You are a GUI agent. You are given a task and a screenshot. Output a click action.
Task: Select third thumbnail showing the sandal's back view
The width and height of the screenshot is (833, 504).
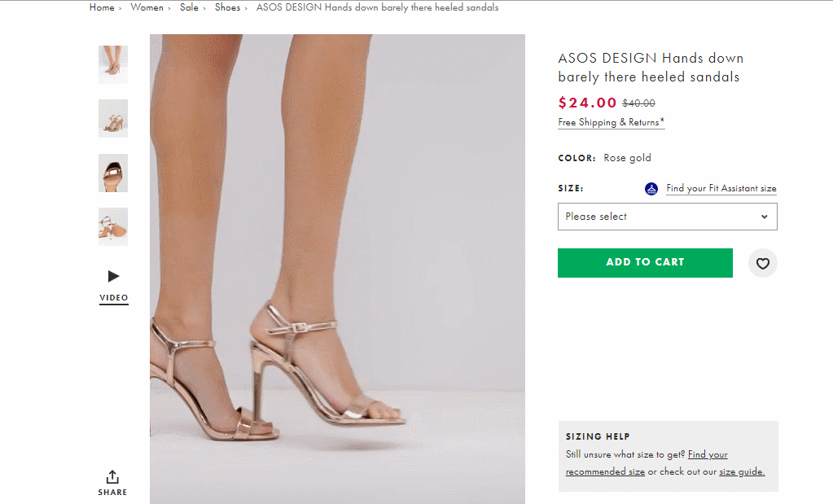pos(113,173)
